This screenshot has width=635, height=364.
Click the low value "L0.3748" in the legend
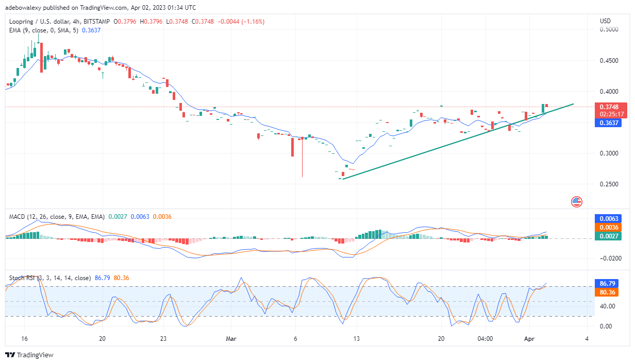(x=178, y=21)
